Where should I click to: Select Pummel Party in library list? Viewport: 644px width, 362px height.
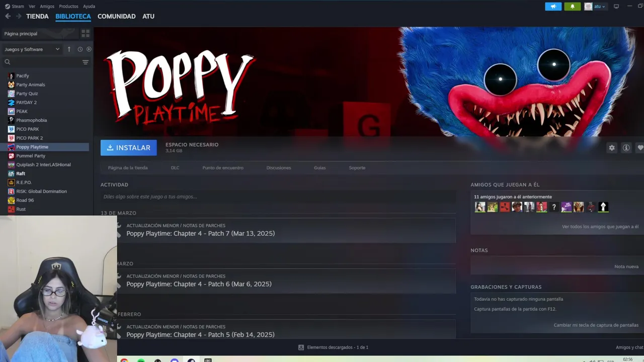[x=30, y=156]
